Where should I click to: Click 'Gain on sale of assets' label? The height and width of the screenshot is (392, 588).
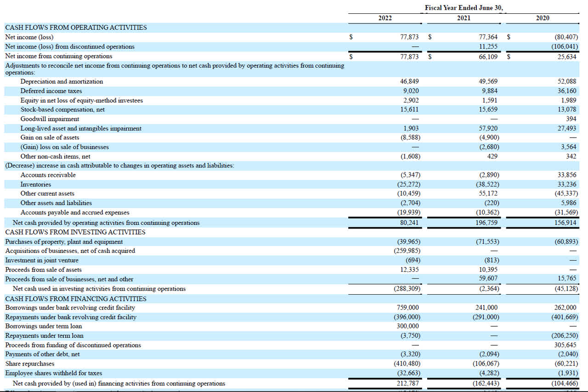pos(50,137)
